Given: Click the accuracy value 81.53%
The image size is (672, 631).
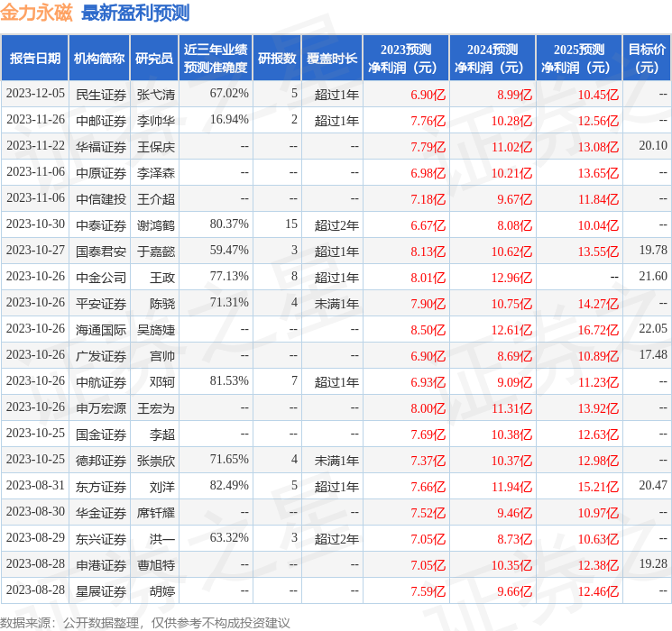Looking at the screenshot, I should (229, 380).
